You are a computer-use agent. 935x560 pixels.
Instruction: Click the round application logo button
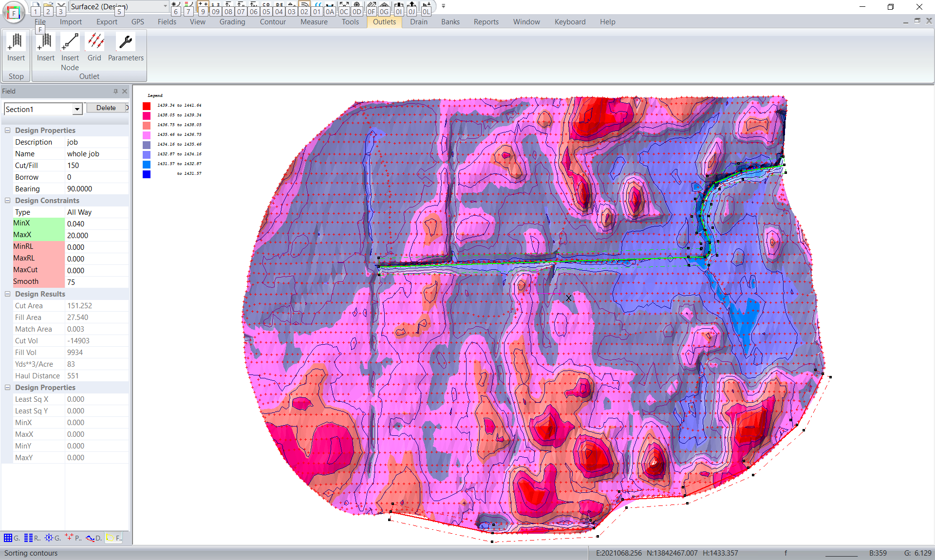point(14,12)
